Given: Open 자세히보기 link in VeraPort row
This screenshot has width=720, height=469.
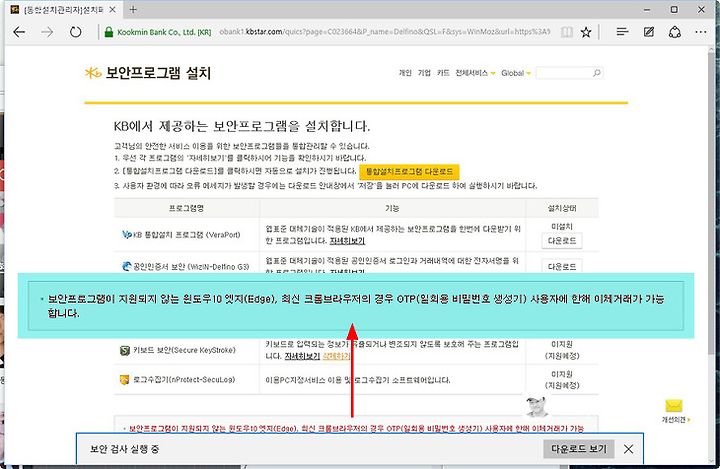Looking at the screenshot, I should 347,241.
